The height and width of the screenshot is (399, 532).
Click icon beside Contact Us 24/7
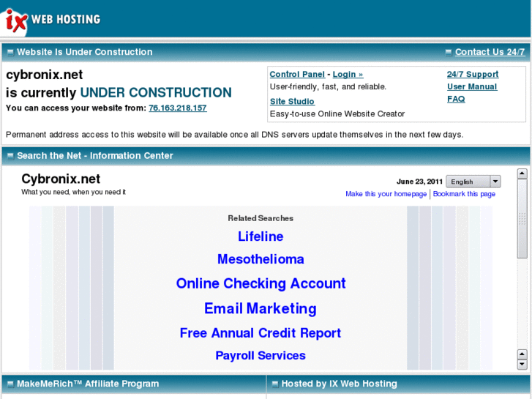click(x=449, y=52)
